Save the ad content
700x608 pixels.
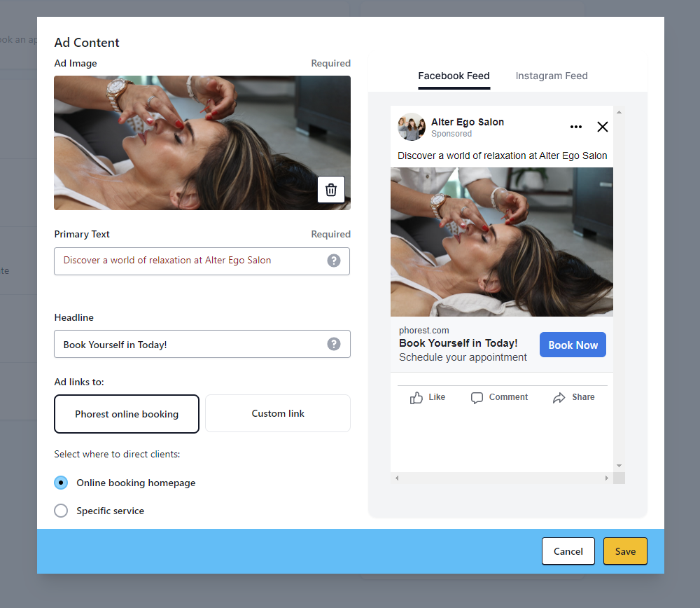[625, 551]
